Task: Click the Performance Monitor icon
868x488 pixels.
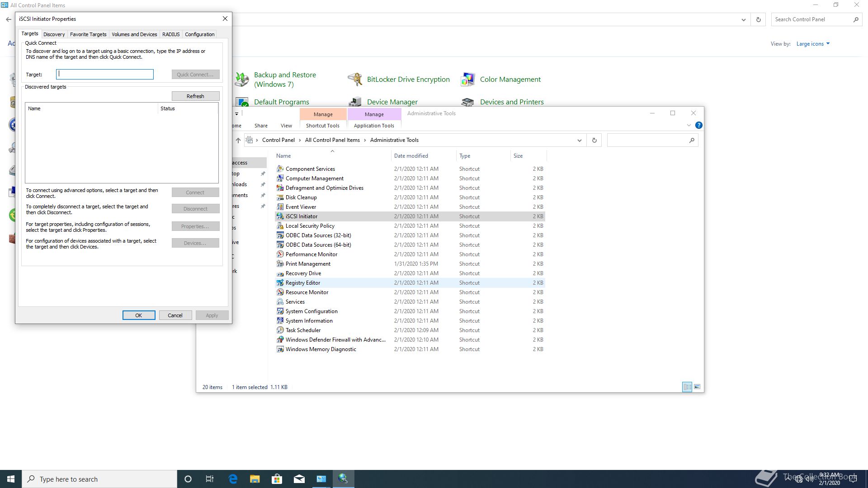Action: click(280, 254)
